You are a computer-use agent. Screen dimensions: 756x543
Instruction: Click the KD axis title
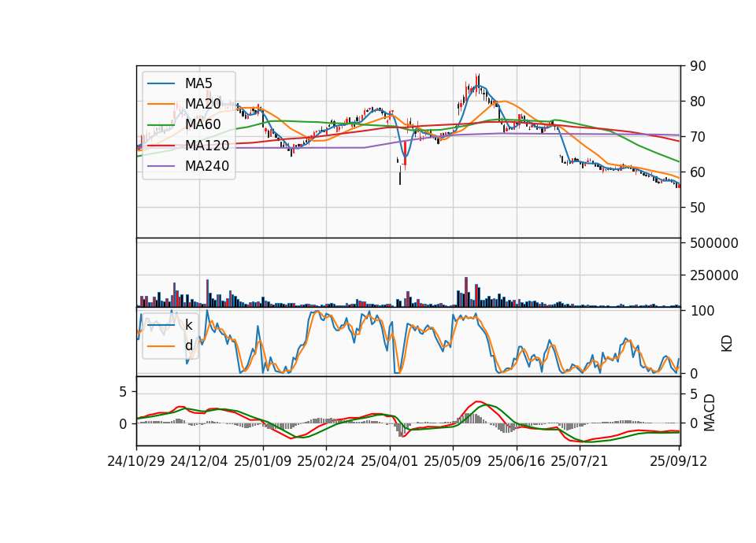(727, 344)
